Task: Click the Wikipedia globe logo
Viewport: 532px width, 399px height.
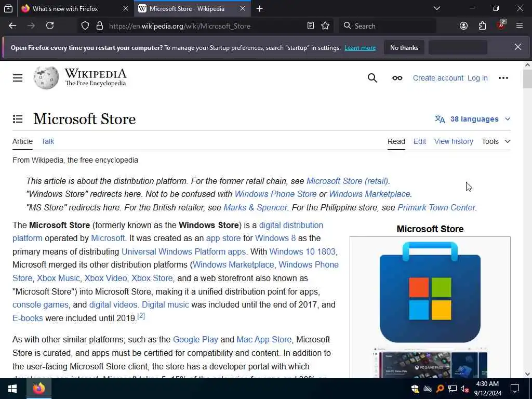Action: (x=46, y=78)
